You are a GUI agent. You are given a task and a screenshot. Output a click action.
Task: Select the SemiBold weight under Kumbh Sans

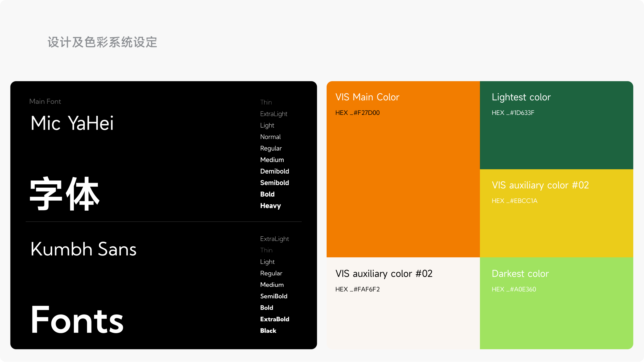click(274, 296)
